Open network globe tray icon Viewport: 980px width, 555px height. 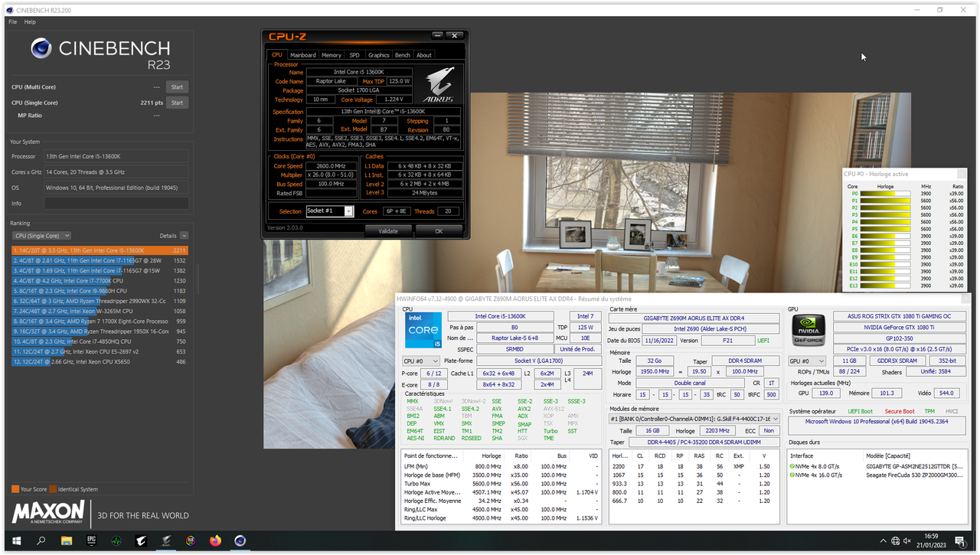(896, 541)
